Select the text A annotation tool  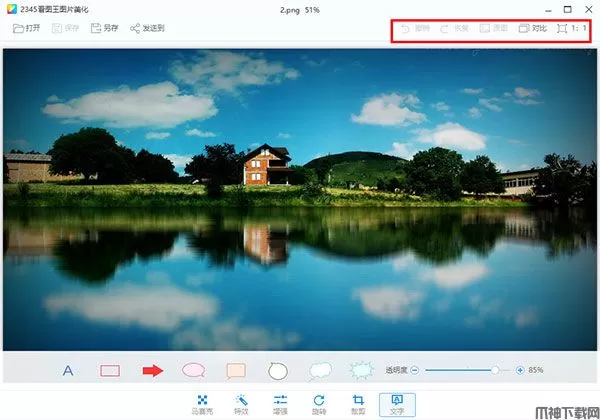[x=68, y=371]
